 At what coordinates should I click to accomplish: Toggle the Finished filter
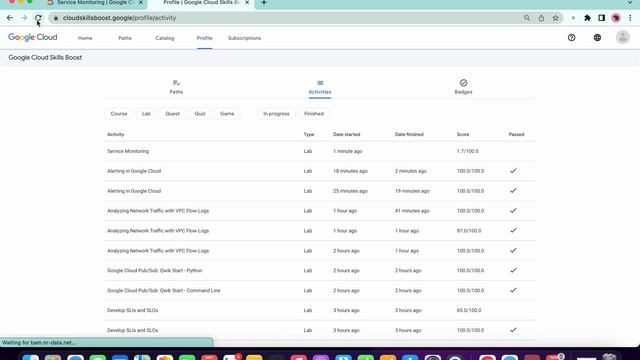pos(314,113)
